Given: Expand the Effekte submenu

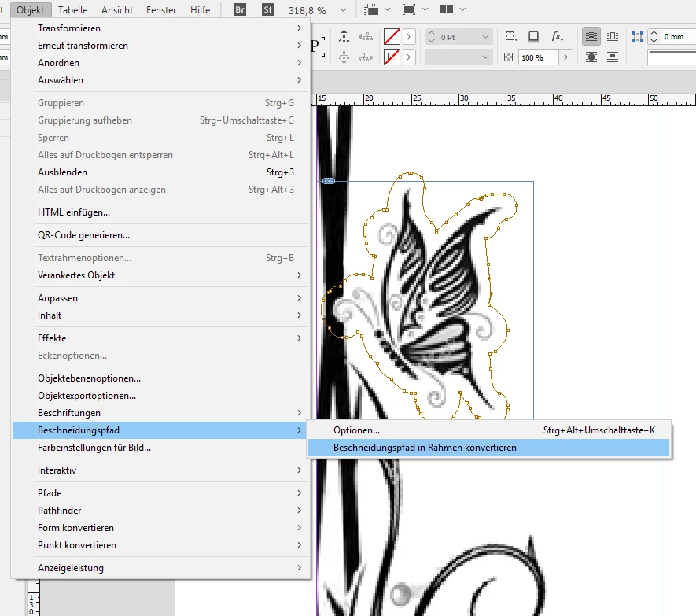Looking at the screenshot, I should tap(160, 338).
